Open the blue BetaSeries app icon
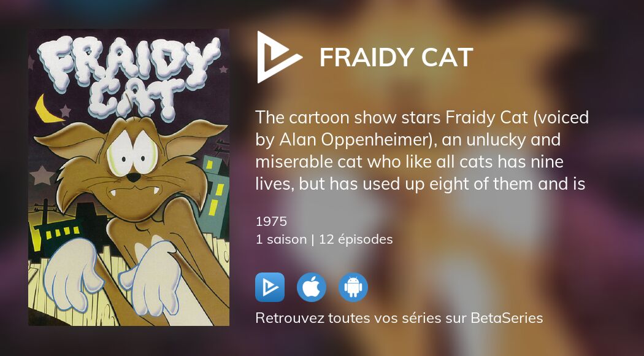 click(270, 287)
